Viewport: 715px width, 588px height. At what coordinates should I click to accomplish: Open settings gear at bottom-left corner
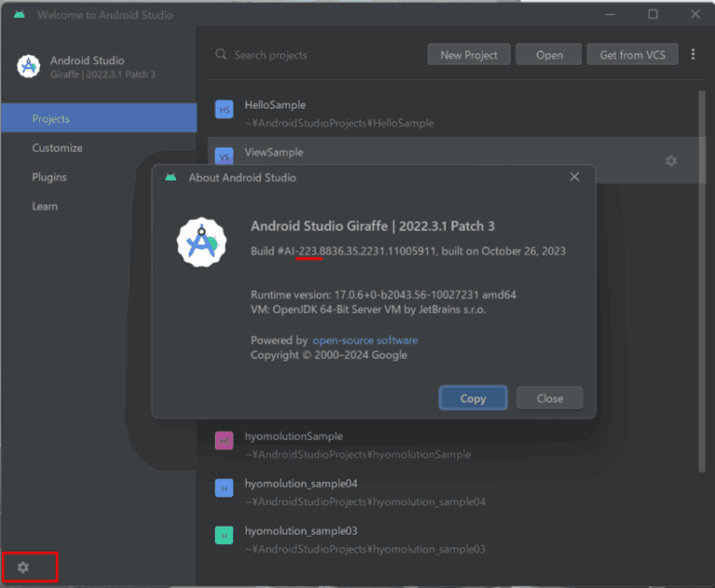click(22, 567)
